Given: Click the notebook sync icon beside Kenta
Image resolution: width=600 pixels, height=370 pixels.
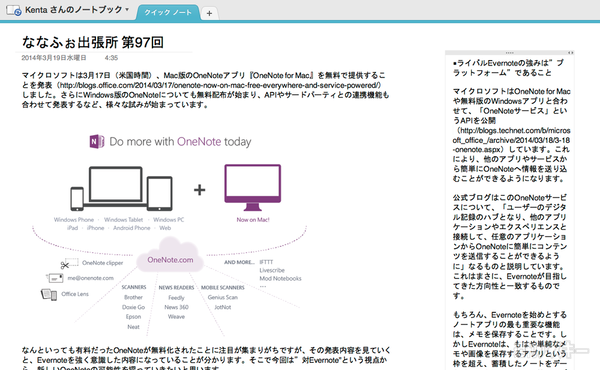Looking at the screenshot, I should click(13, 10).
